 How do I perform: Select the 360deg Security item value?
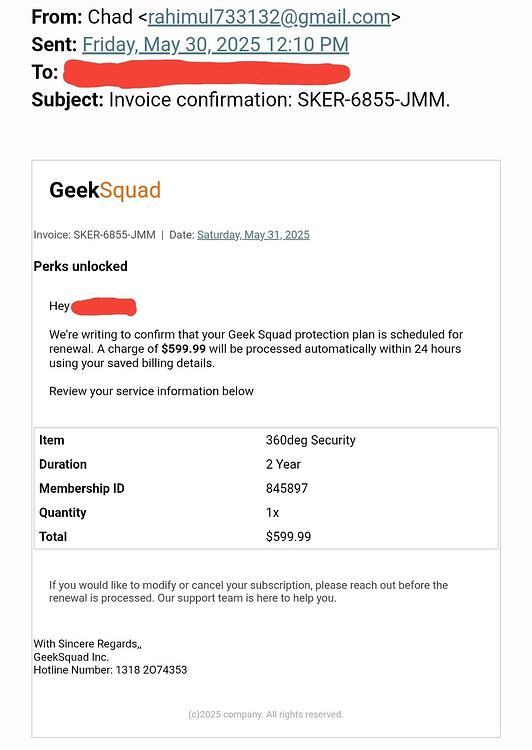pyautogui.click(x=310, y=440)
